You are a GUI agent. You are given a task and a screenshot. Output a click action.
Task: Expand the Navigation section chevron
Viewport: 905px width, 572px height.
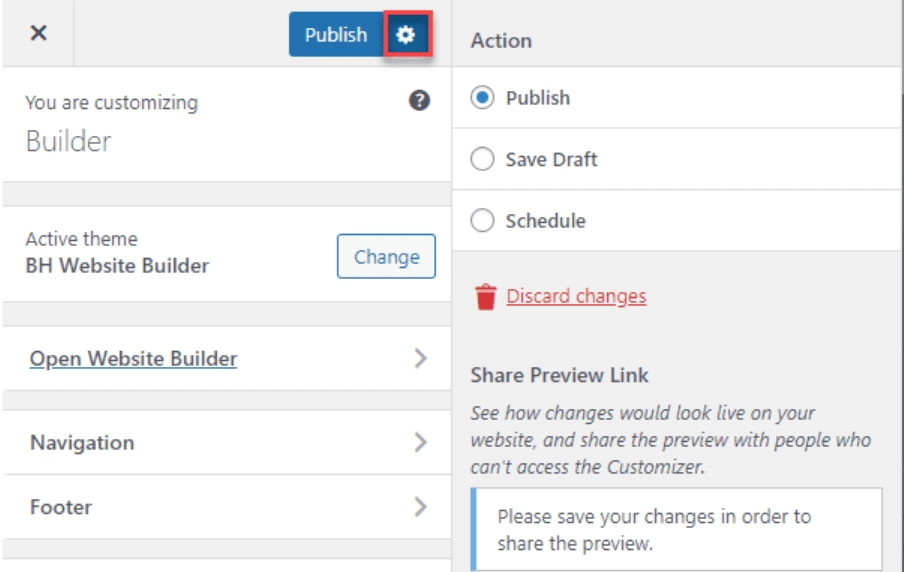[x=421, y=443]
